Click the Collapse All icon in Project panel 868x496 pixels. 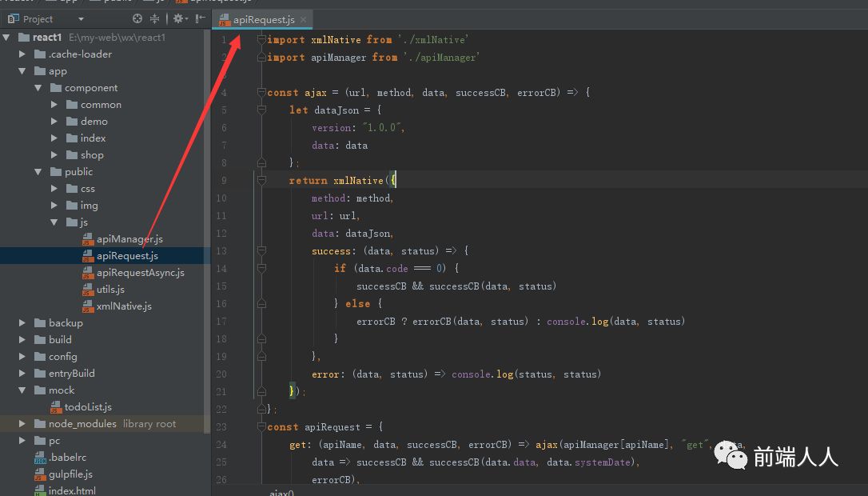coord(155,18)
